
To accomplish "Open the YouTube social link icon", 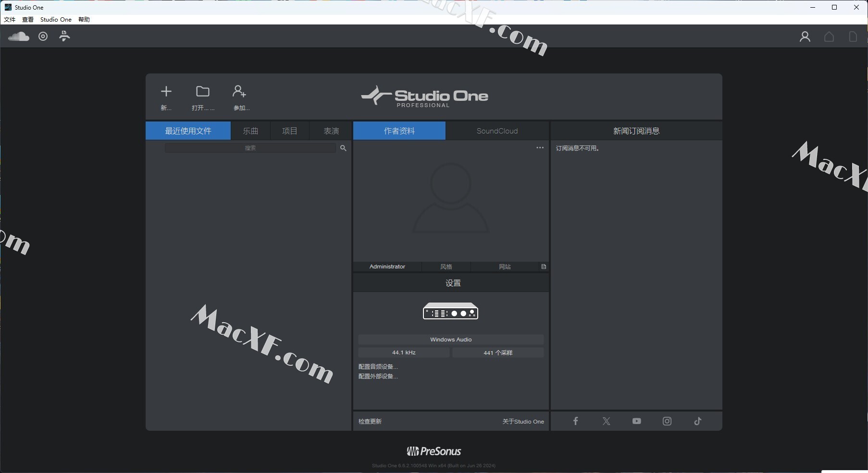I will point(637,421).
